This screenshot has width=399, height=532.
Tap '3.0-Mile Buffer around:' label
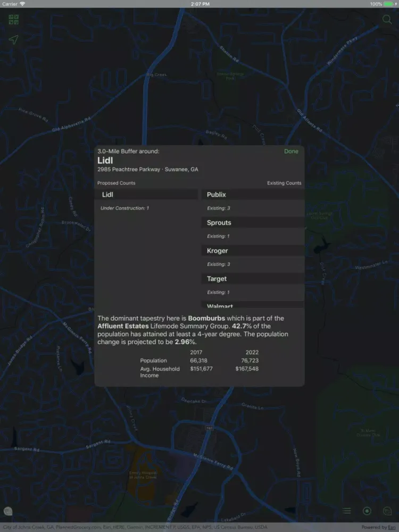[x=128, y=151]
